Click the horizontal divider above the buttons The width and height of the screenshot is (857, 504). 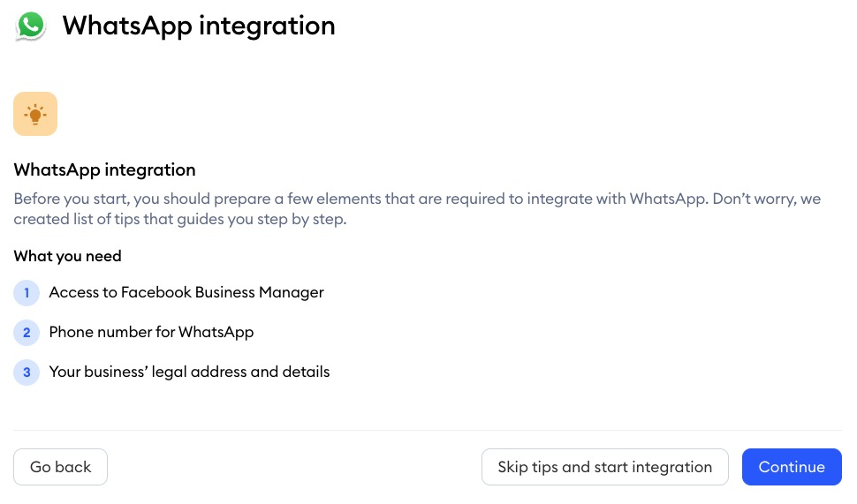pyautogui.click(x=428, y=430)
